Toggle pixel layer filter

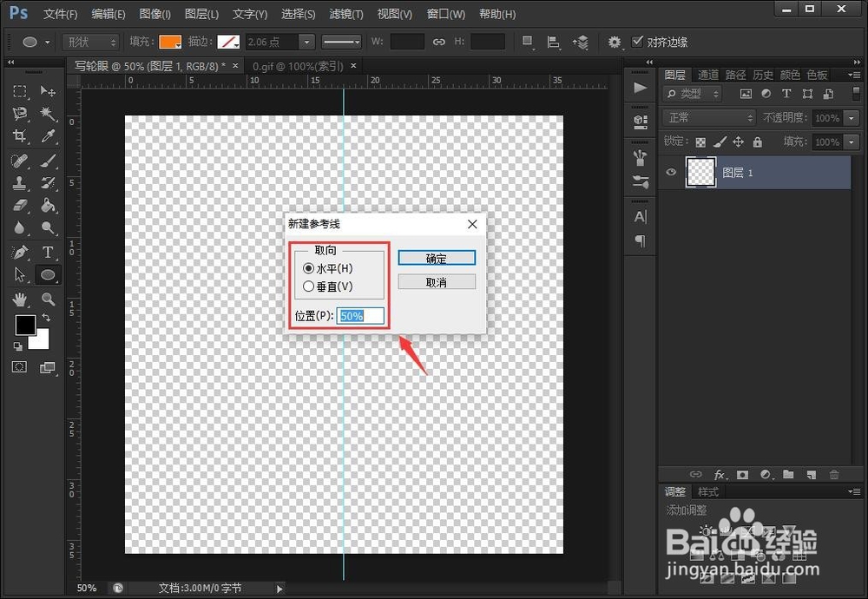(746, 94)
